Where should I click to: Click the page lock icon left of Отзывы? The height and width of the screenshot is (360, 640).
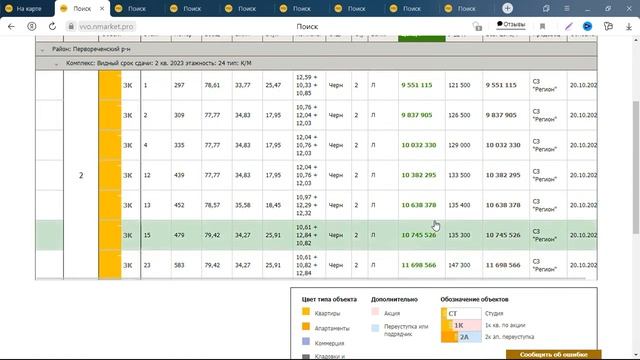477,27
